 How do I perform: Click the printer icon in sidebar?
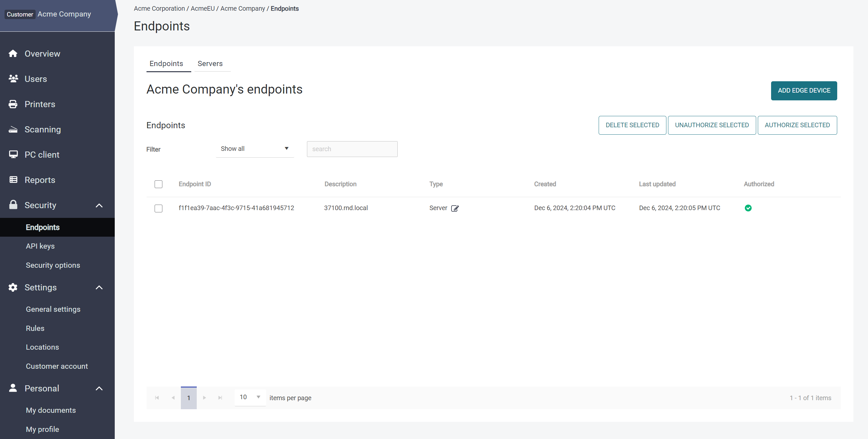pyautogui.click(x=13, y=104)
